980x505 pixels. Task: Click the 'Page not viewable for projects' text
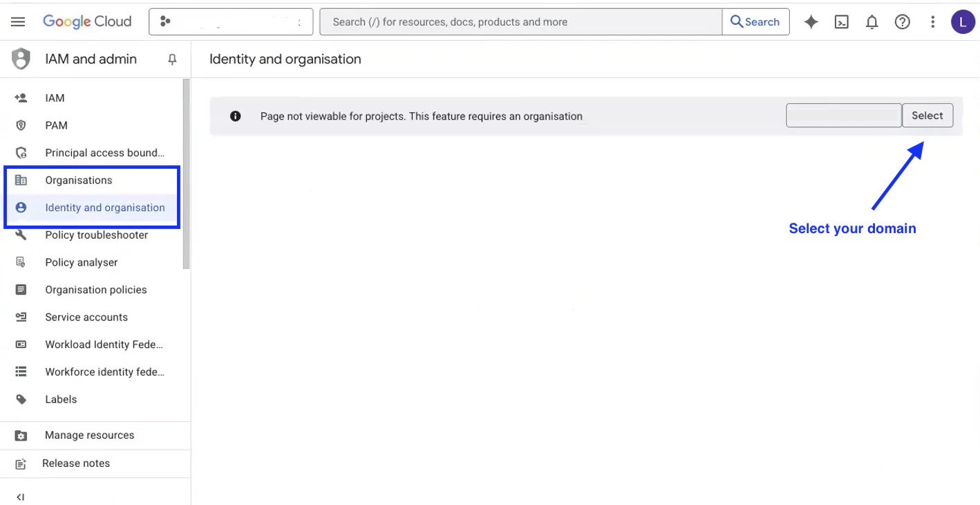click(x=422, y=116)
